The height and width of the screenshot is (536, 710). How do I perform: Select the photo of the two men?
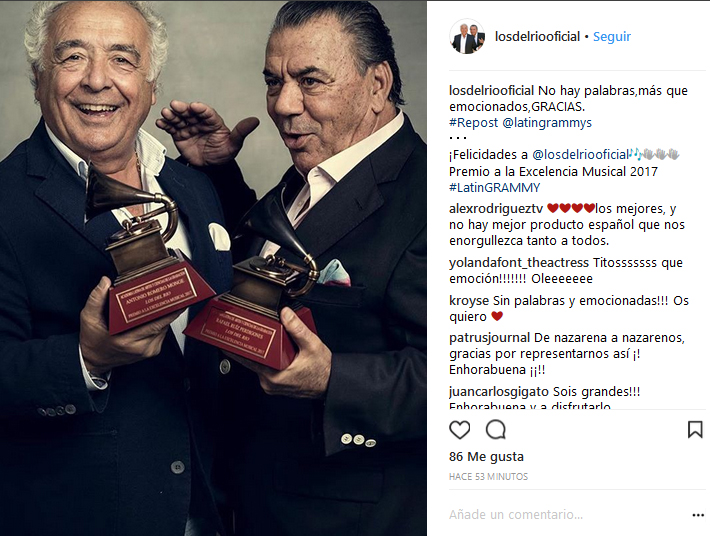point(213,268)
